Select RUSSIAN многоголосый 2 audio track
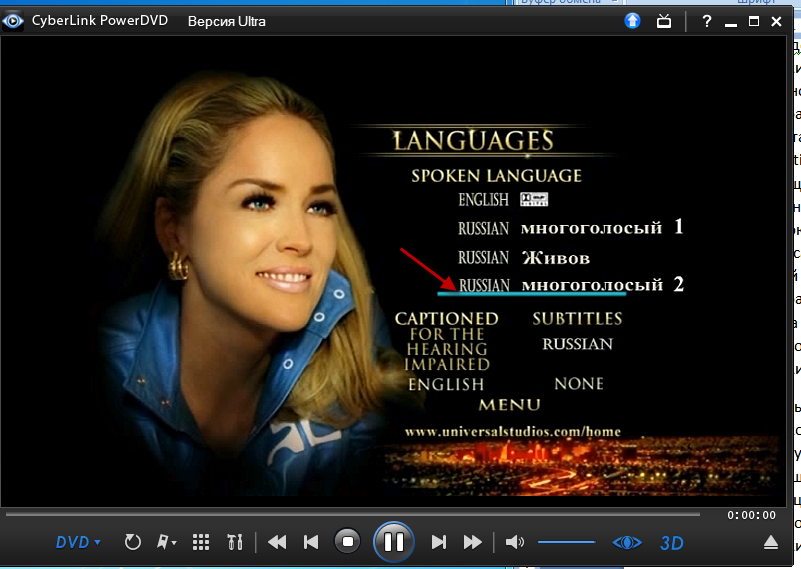The image size is (801, 569). tap(571, 284)
